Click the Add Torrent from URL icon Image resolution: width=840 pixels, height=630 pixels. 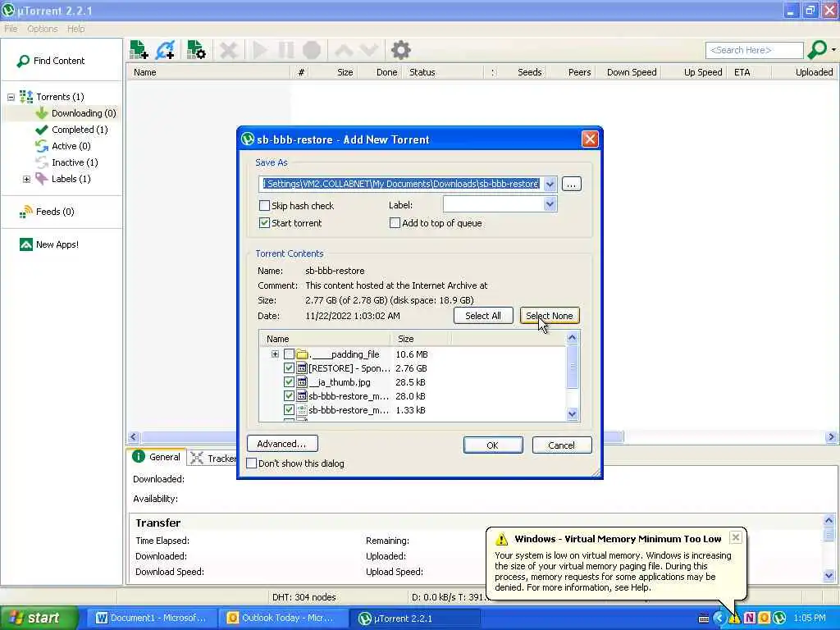pyautogui.click(x=166, y=50)
